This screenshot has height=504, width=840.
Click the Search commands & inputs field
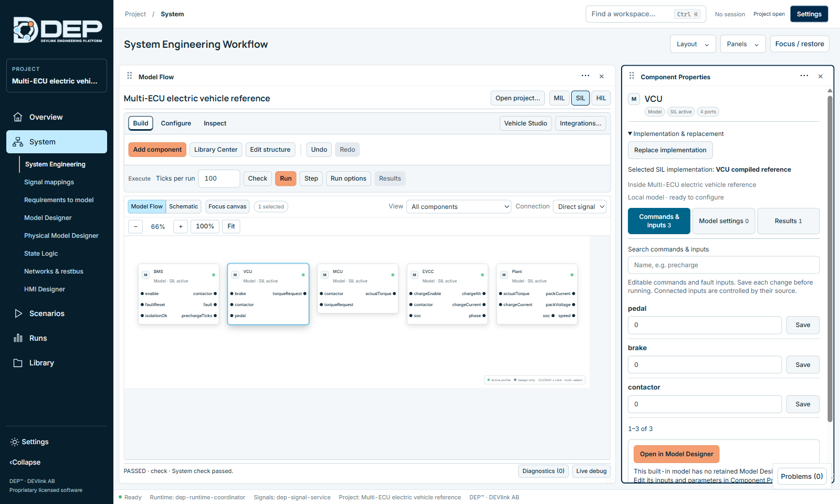click(723, 265)
